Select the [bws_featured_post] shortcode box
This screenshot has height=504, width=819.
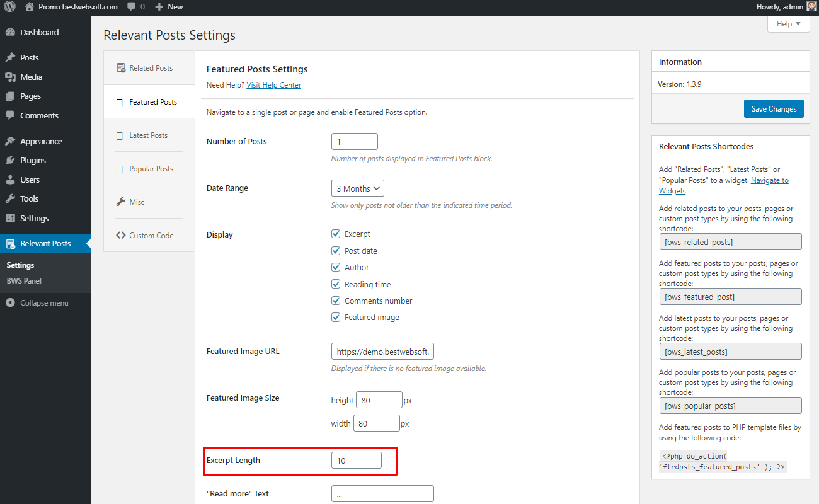pos(730,297)
